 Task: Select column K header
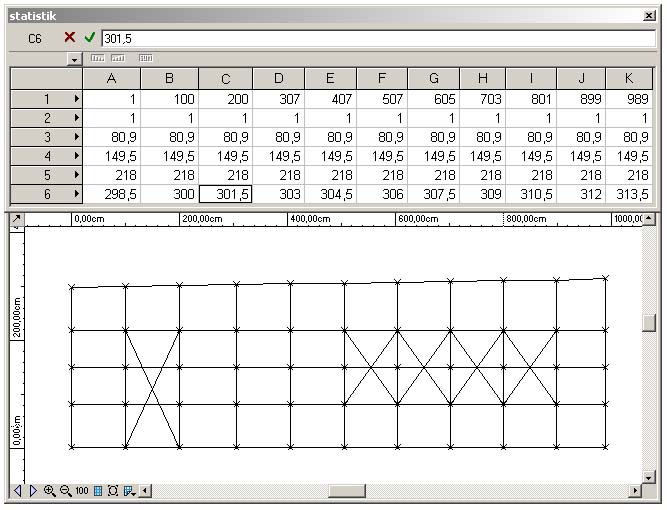pyautogui.click(x=629, y=78)
